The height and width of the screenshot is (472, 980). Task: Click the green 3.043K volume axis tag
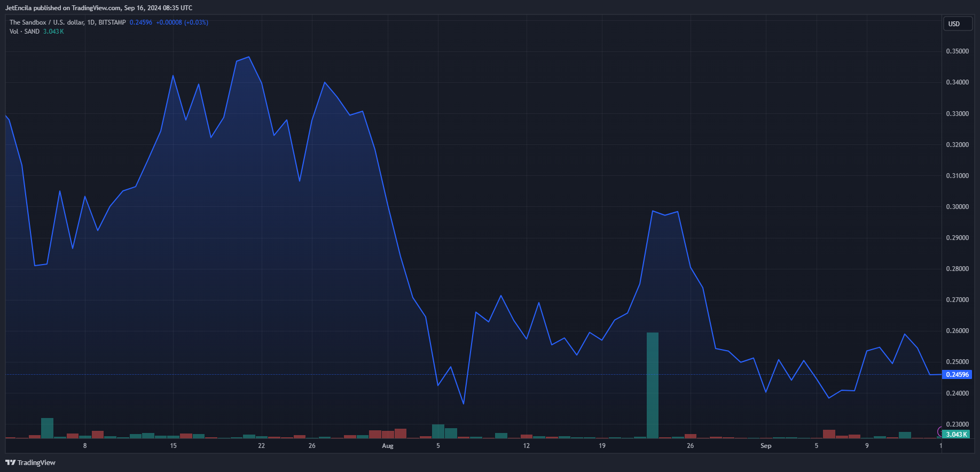pyautogui.click(x=956, y=435)
